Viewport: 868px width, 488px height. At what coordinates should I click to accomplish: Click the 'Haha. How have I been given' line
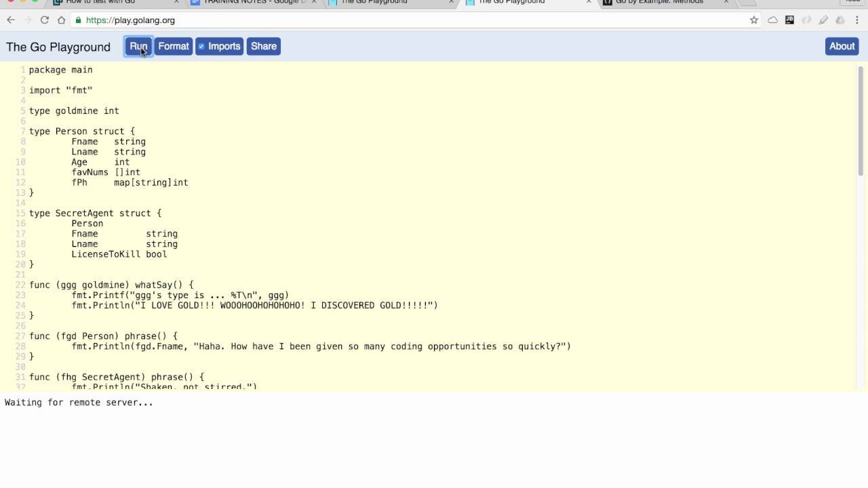[x=321, y=346]
